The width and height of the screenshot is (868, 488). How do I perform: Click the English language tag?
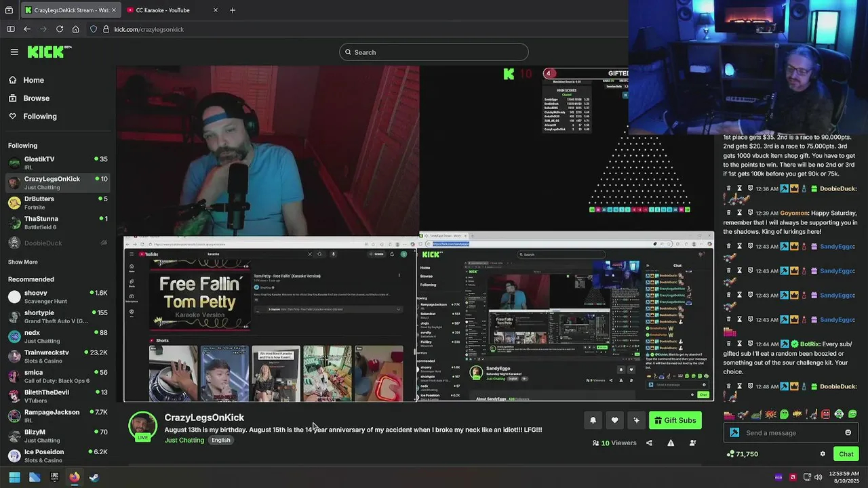tap(220, 440)
